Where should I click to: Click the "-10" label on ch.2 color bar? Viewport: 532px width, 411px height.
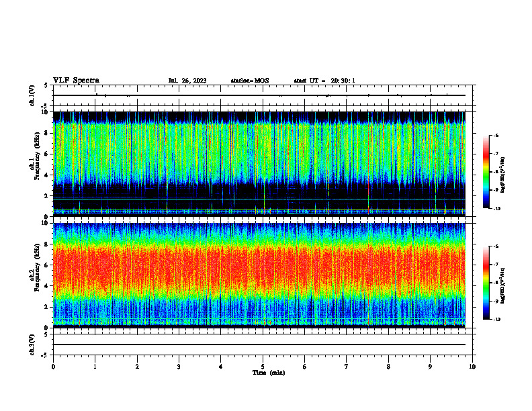[496, 320]
